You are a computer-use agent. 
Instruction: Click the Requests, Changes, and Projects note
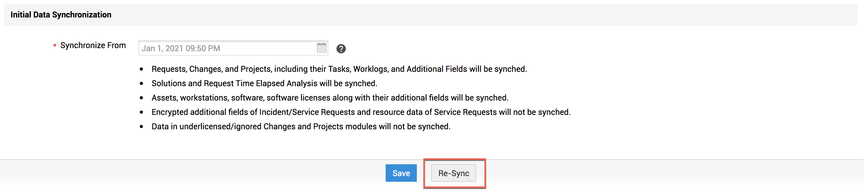coord(339,69)
